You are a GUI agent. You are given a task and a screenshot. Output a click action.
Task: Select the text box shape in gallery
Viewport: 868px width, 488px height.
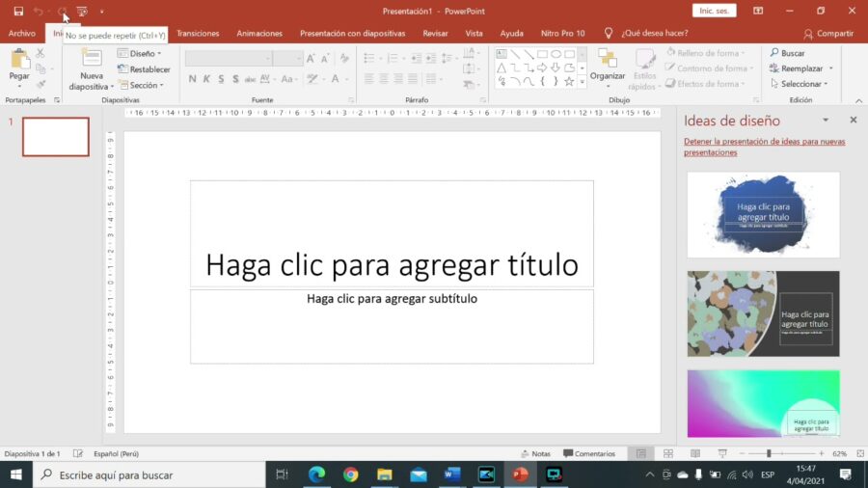[502, 54]
